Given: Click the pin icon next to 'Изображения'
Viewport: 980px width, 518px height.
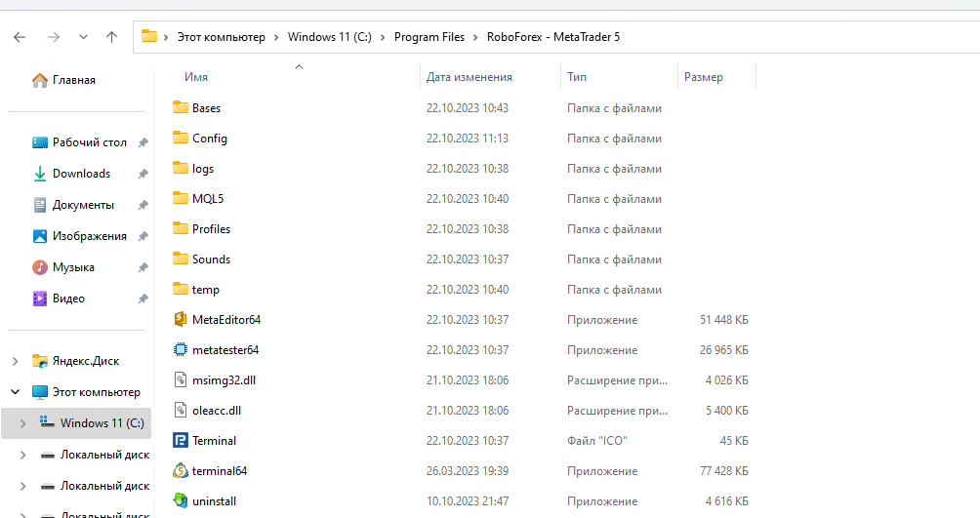Looking at the screenshot, I should coord(143,236).
